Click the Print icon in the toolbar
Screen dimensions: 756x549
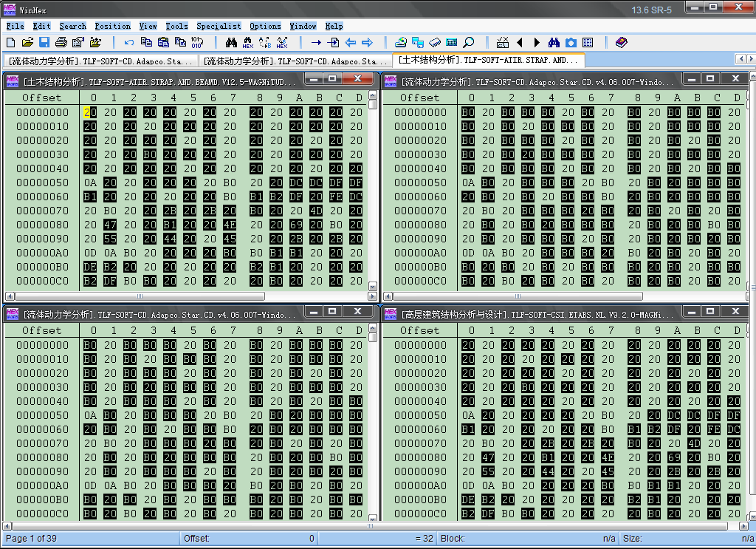tap(61, 42)
